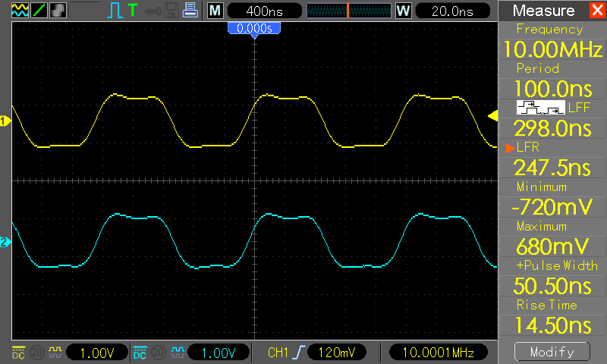Click the CH1 20 bandwidth limit icon
The height and width of the screenshot is (364, 607).
point(37,353)
